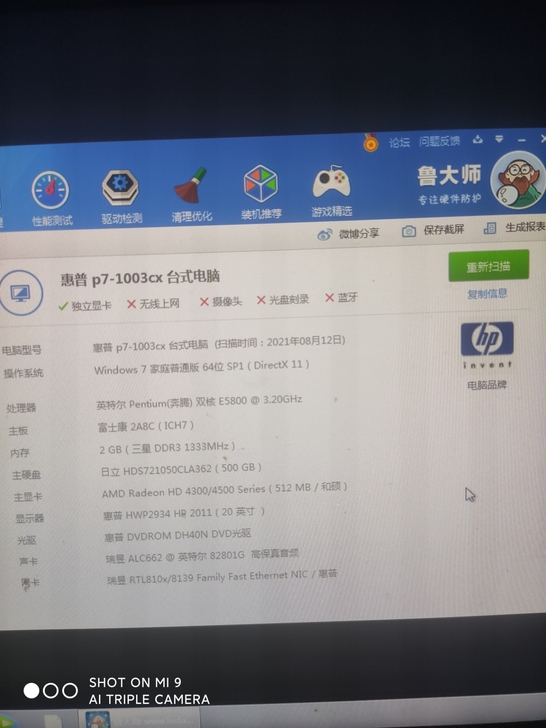Open the 清理优化 cleanup broom tool
Screen dimensions: 546x728
pos(191,195)
